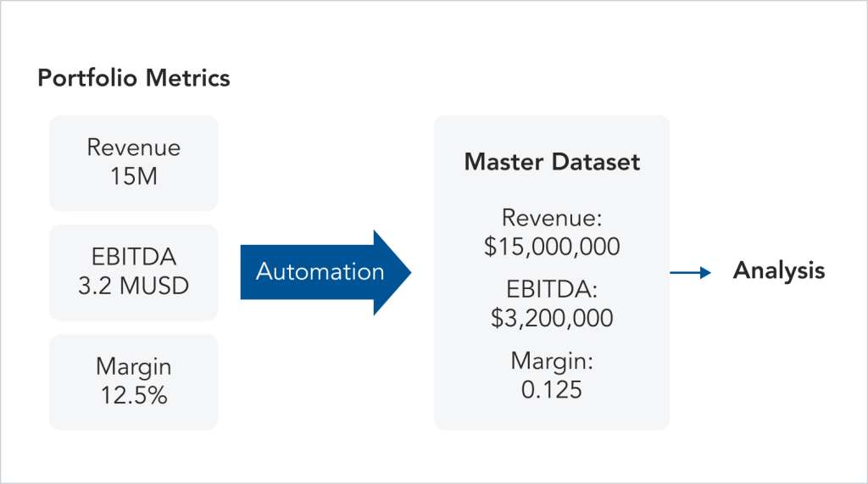Select the EBITDA 3.2 MUSD card
The image size is (868, 484).
point(134,272)
